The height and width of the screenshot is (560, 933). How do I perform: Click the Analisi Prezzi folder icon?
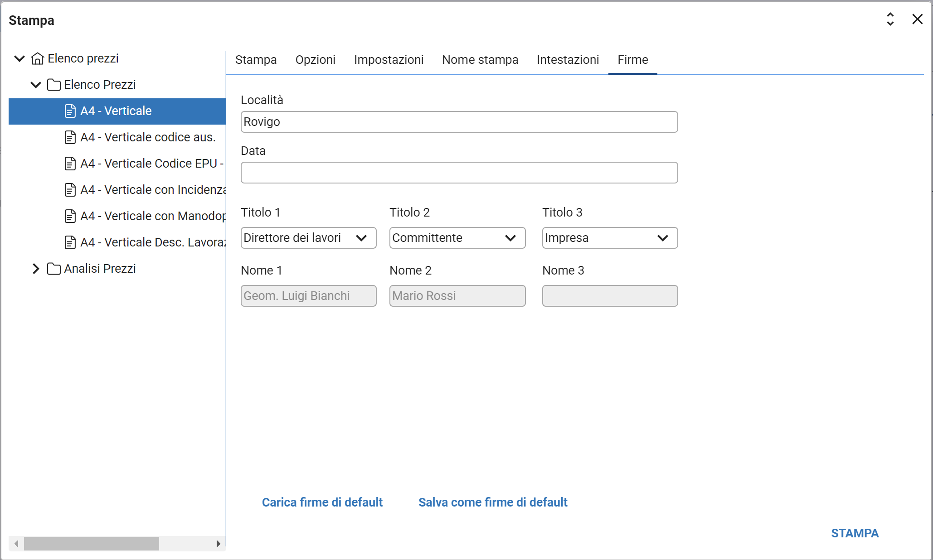point(53,269)
